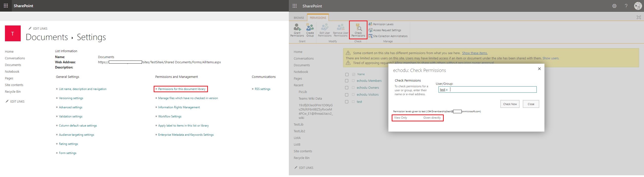This screenshot has height=177, width=644.
Task: Click EDIT LINKS under right window navigation
Action: coord(304,168)
